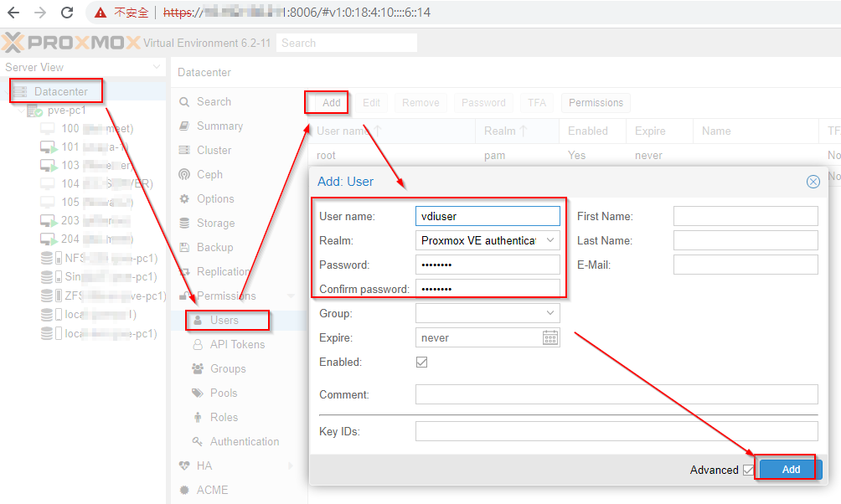Reload the page with the refresh icon
841x504 pixels.
[67, 13]
